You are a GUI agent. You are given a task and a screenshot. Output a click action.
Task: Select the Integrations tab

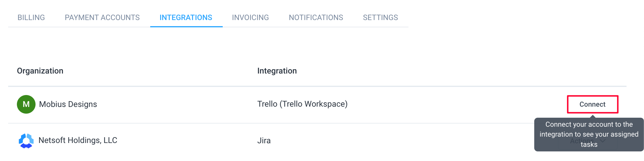click(186, 17)
